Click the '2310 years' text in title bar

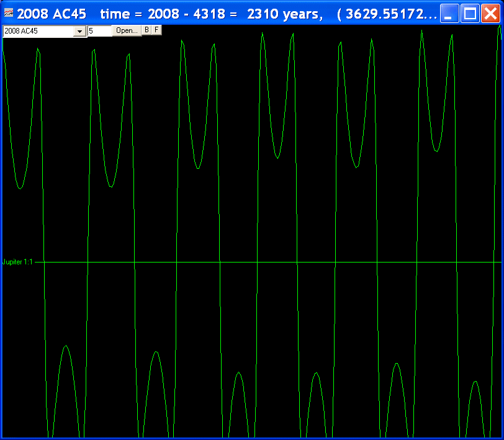click(x=289, y=14)
